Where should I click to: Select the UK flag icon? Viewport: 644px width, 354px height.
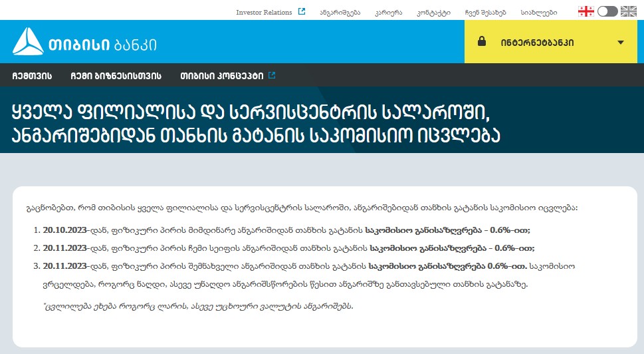(x=629, y=11)
